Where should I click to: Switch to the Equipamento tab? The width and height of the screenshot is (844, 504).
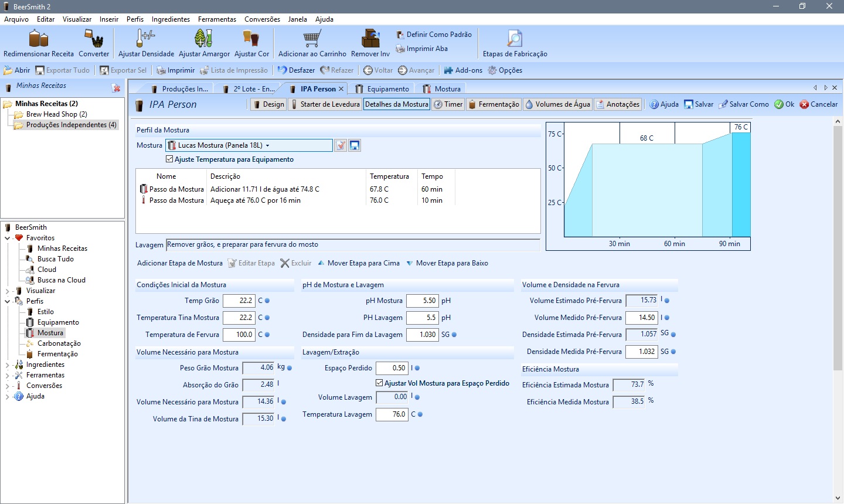tap(382, 88)
